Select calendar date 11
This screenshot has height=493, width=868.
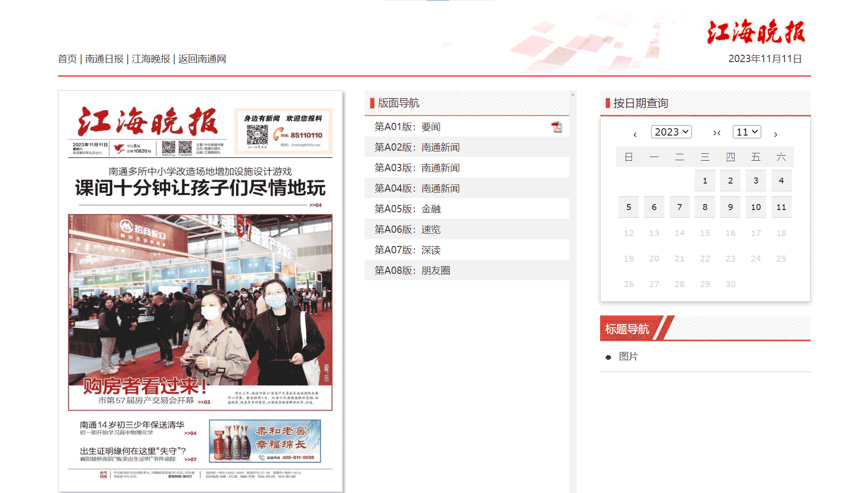click(x=781, y=207)
